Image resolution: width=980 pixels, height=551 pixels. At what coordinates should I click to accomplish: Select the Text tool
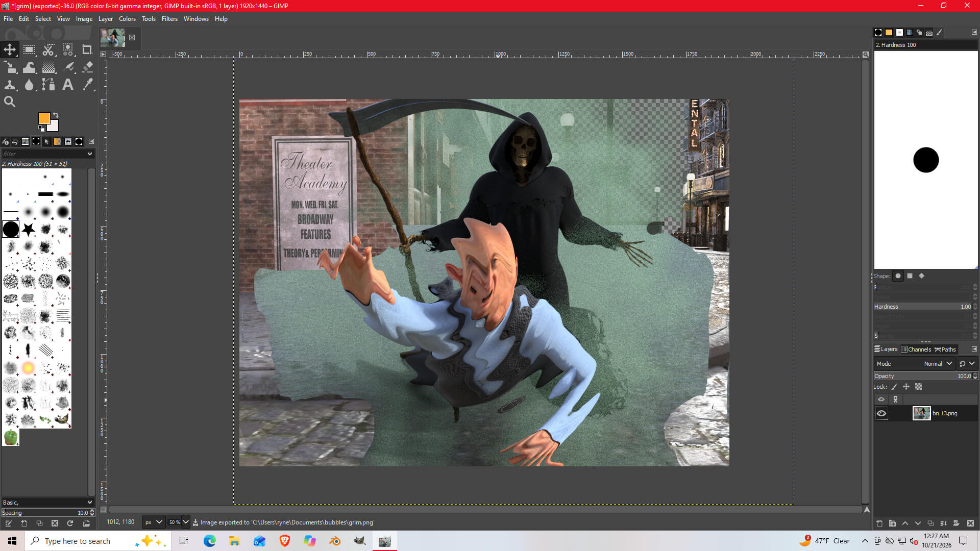68,85
